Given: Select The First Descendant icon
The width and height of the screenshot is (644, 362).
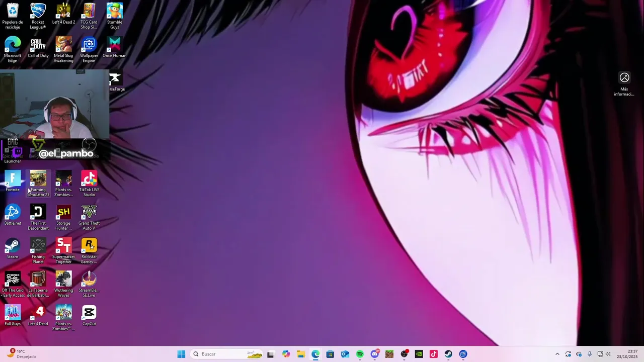Looking at the screenshot, I should 38,217.
